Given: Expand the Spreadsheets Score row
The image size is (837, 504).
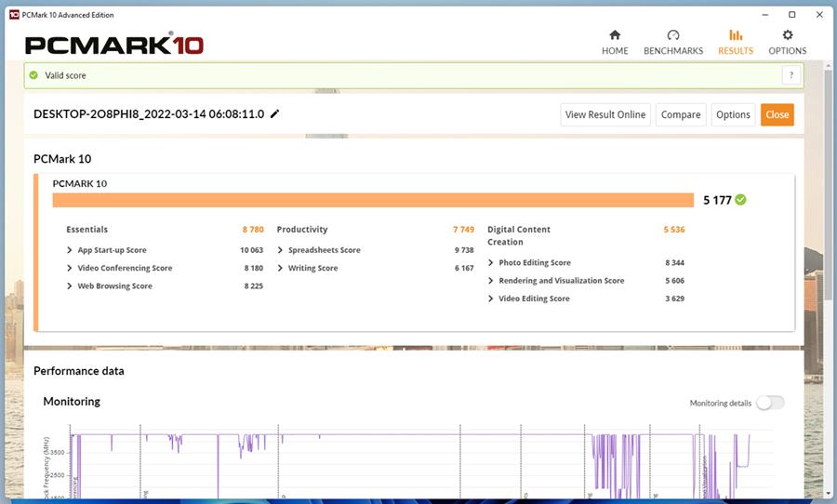Looking at the screenshot, I should (281, 250).
